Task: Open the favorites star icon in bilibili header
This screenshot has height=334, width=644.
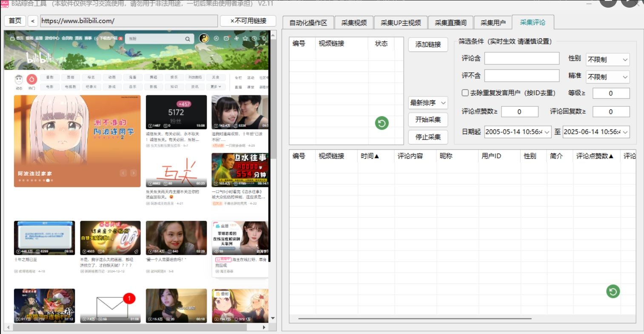Action: pyautogui.click(x=245, y=38)
